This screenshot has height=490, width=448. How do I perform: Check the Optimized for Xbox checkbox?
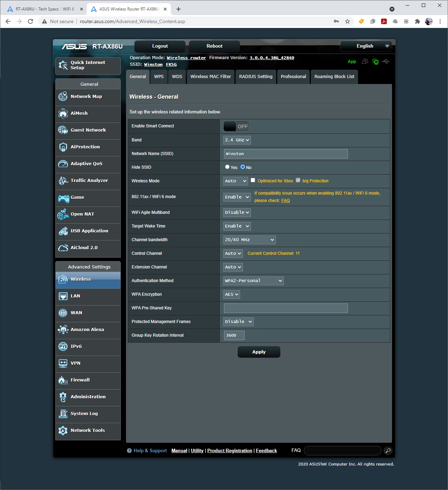tap(253, 180)
